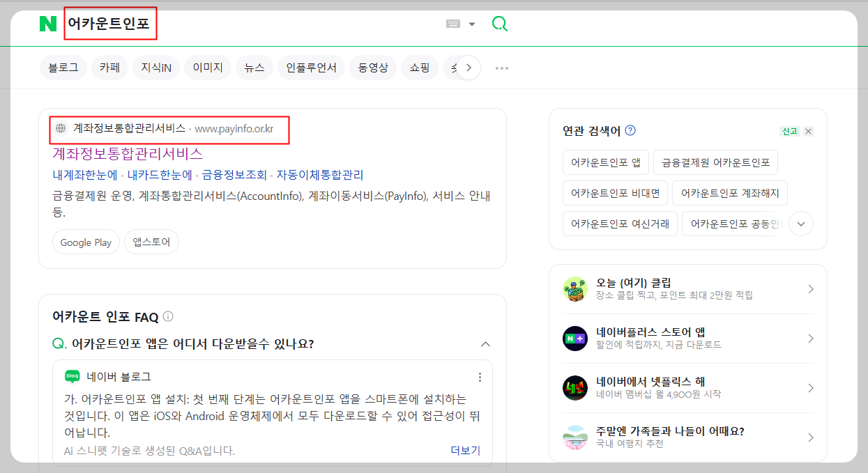This screenshot has height=473, width=868.
Task: Click the text 장소 클립 찍고, 포인트 최대 2만원 적립
Action: tap(674, 295)
